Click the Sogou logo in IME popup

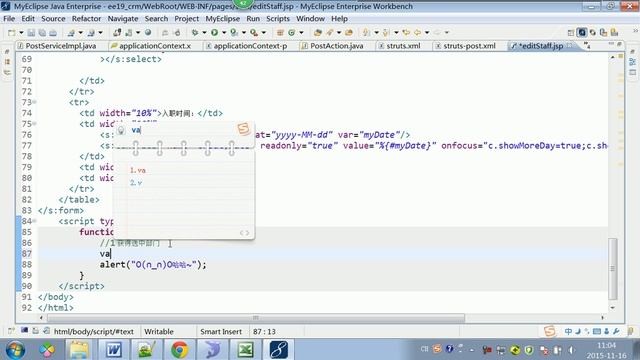click(243, 129)
